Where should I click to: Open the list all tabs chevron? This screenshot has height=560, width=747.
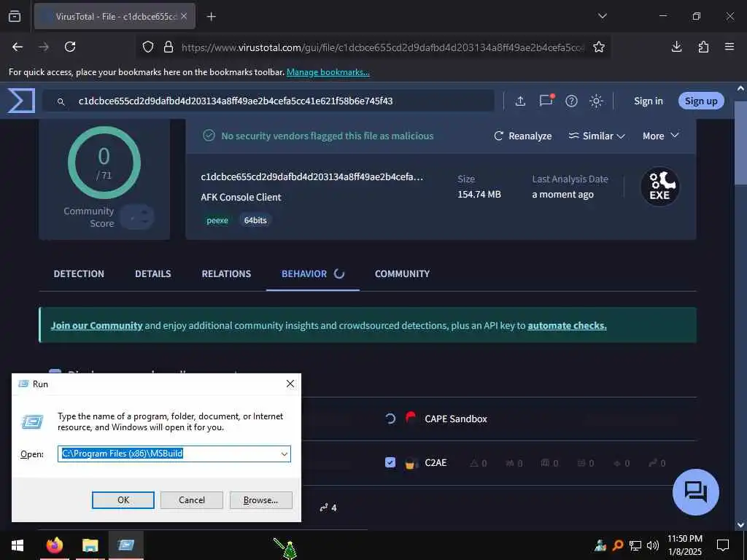(x=603, y=16)
